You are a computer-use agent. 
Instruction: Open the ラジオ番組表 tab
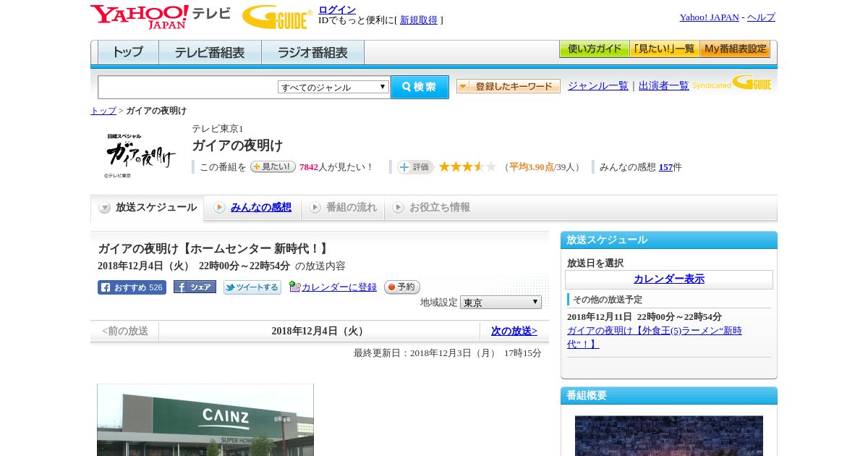tap(312, 53)
